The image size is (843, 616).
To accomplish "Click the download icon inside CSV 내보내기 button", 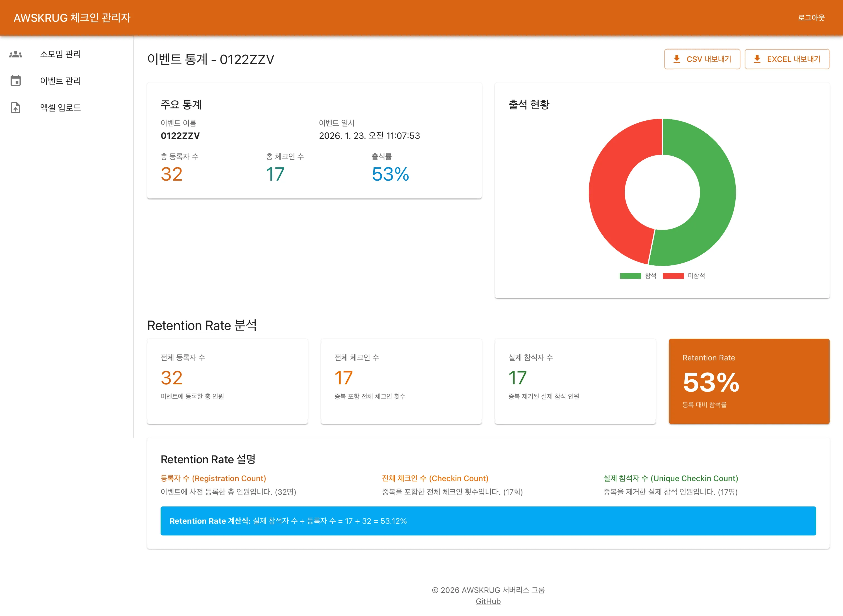I will pyautogui.click(x=677, y=59).
